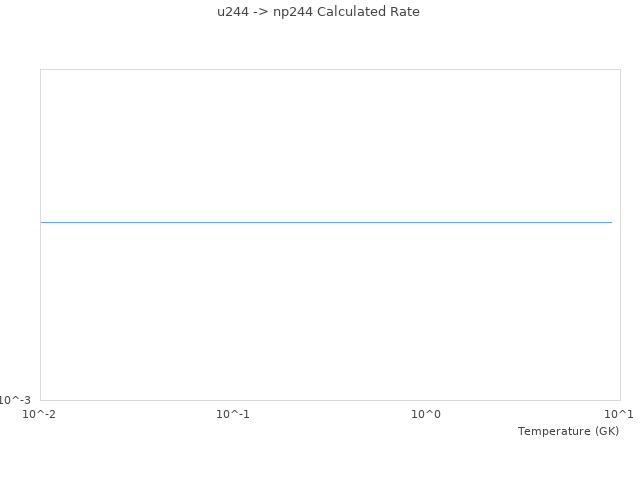Select the "Temperature (GK)" axis label
The height and width of the screenshot is (480, 640).
tap(568, 431)
